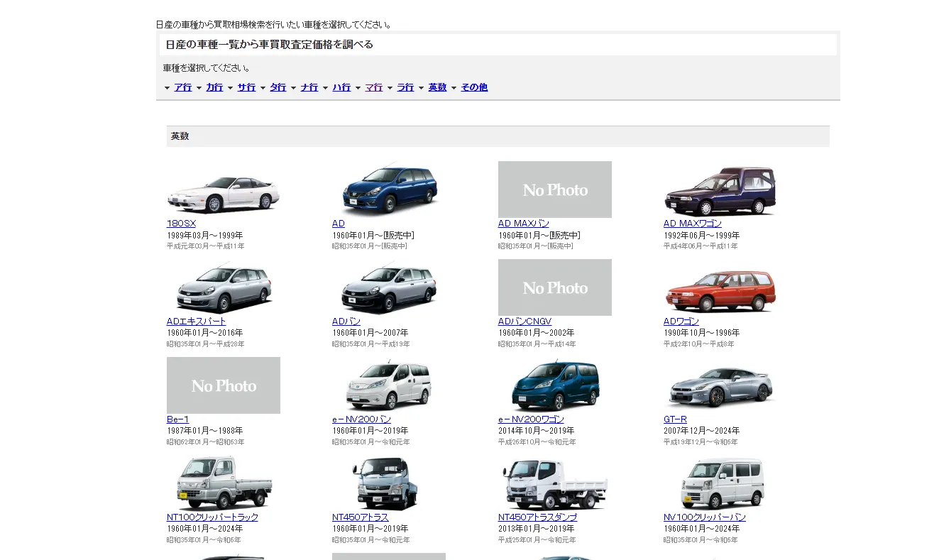The width and height of the screenshot is (939, 560).
Task: Go to the サ行 vehicle group
Action: 246,87
